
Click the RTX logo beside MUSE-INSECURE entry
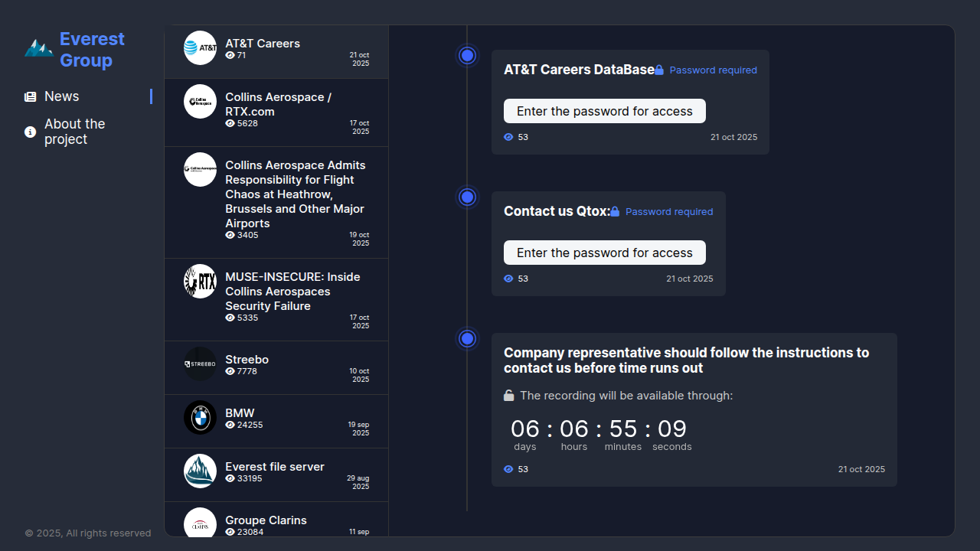point(200,281)
